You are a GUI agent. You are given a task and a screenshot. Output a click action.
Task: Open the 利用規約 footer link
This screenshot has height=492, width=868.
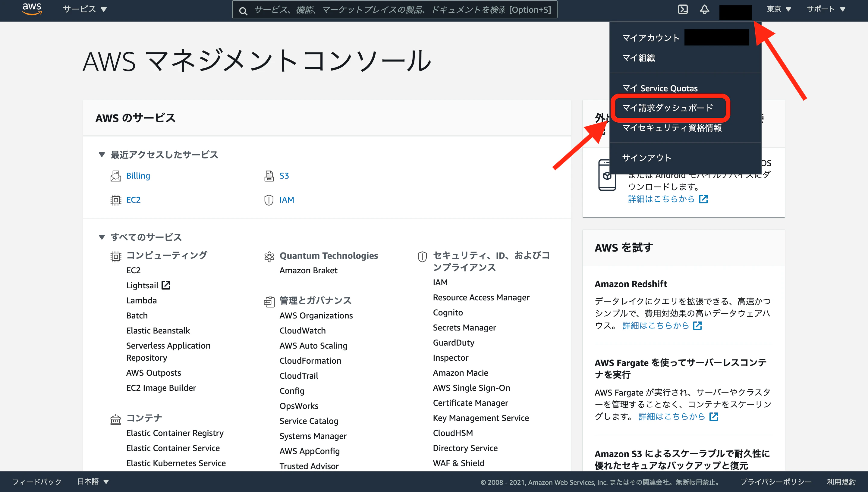click(841, 482)
